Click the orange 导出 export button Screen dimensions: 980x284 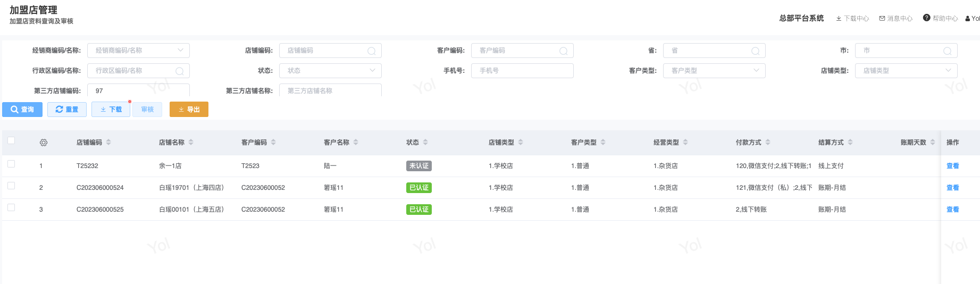pyautogui.click(x=189, y=110)
